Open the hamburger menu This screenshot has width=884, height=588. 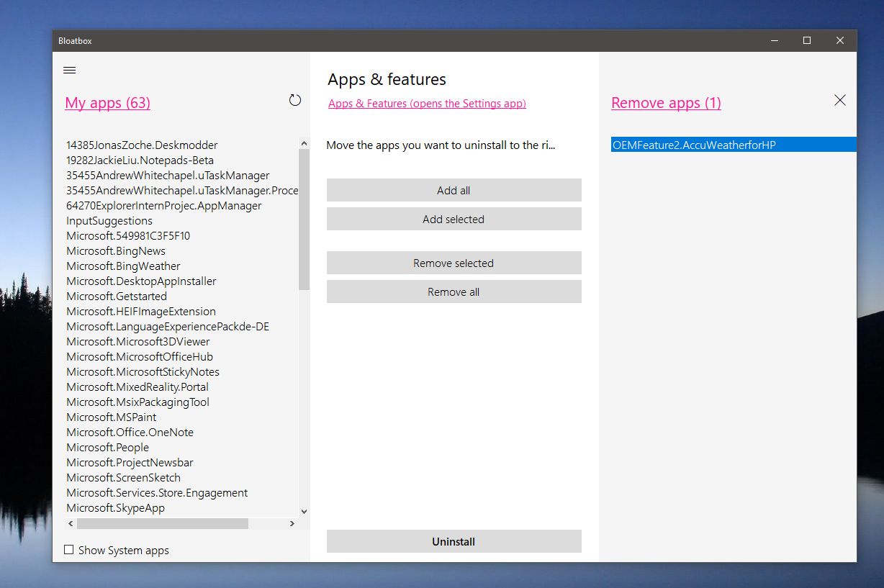(70, 70)
